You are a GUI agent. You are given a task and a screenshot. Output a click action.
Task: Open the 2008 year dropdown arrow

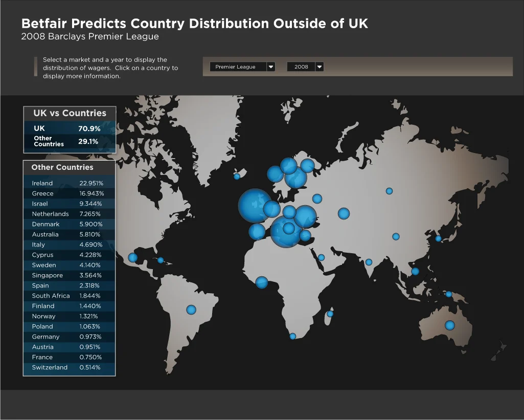click(x=320, y=67)
